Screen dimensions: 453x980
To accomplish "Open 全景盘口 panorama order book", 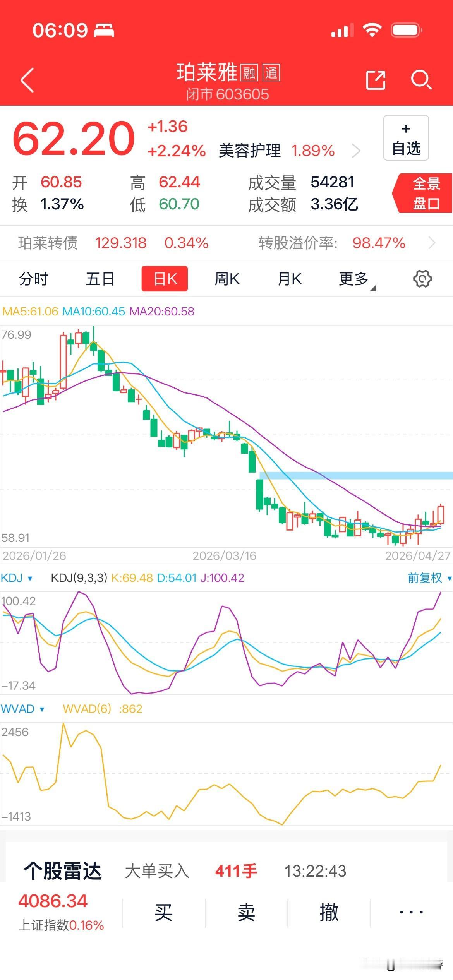I will tap(423, 193).
